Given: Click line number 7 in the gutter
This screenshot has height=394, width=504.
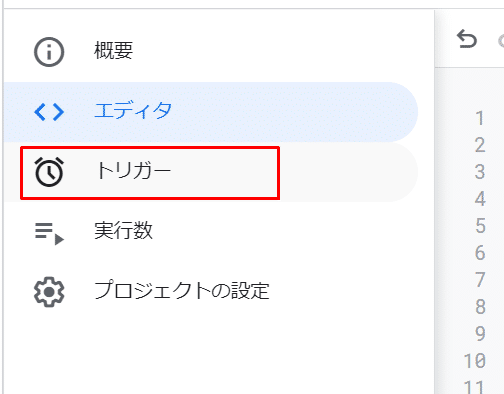Looking at the screenshot, I should click(x=480, y=280).
